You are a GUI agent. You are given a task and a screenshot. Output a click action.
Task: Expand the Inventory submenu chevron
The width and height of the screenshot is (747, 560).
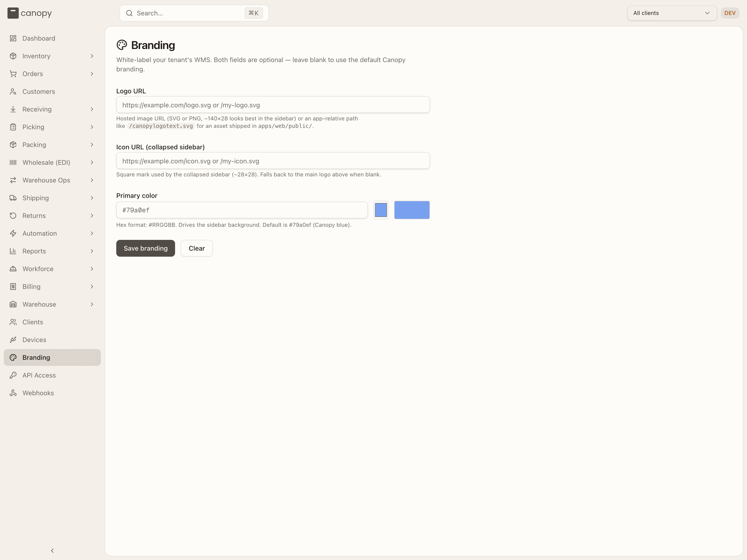pyautogui.click(x=92, y=56)
